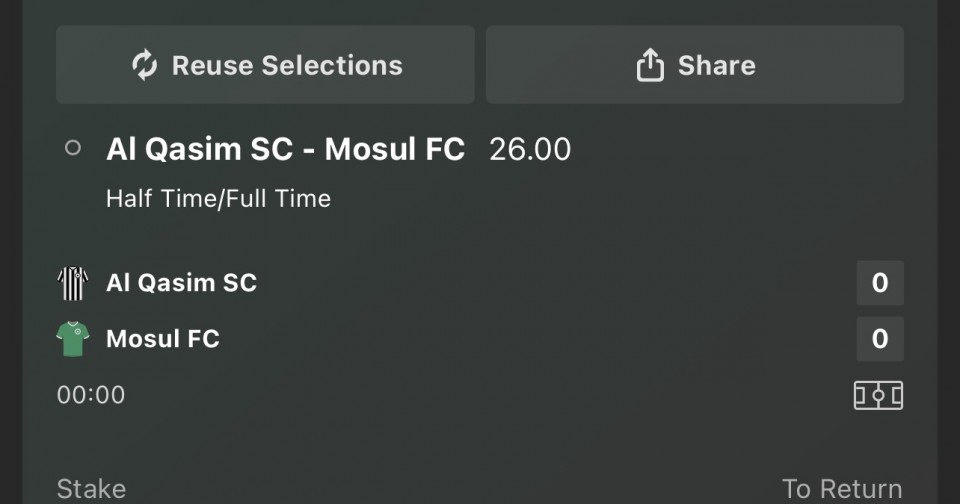This screenshot has width=960, height=504.
Task: Click Mosul FC green jersey icon
Action: [73, 339]
